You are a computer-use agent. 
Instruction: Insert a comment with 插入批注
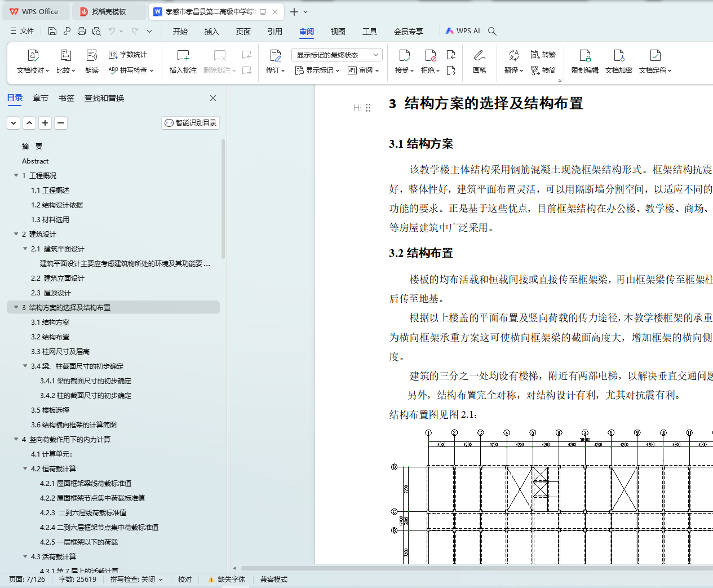tap(183, 61)
